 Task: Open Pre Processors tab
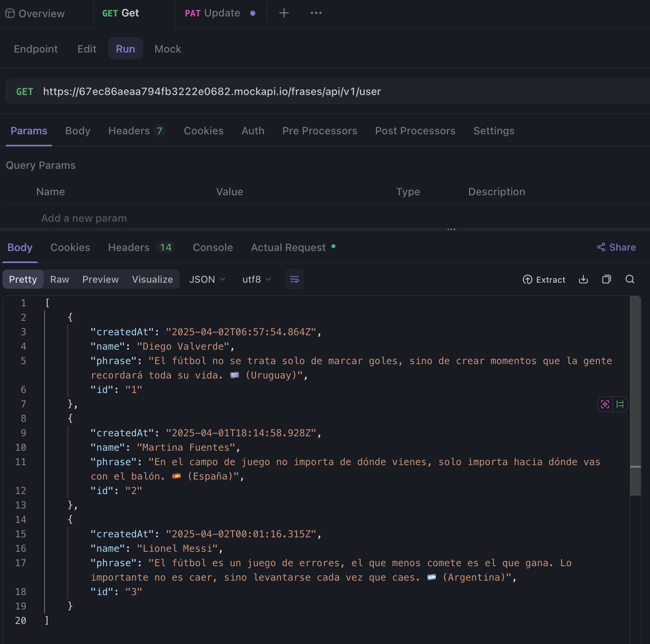click(320, 131)
